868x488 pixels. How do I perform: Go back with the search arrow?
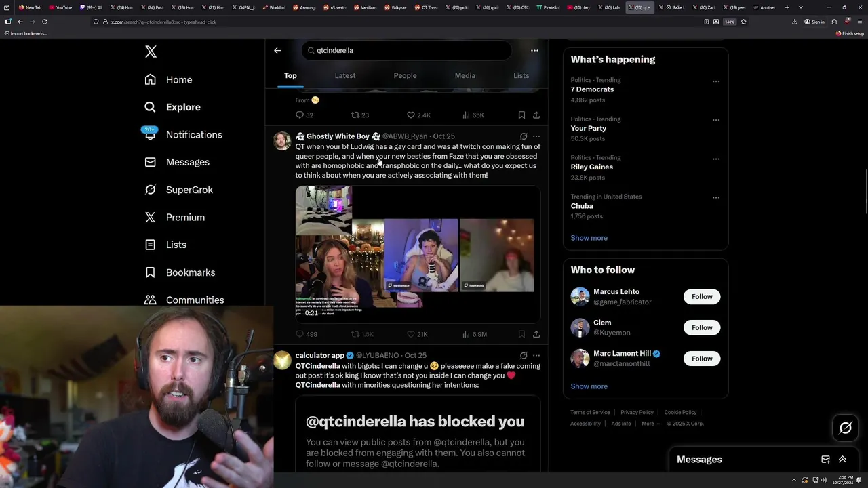pyautogui.click(x=277, y=50)
